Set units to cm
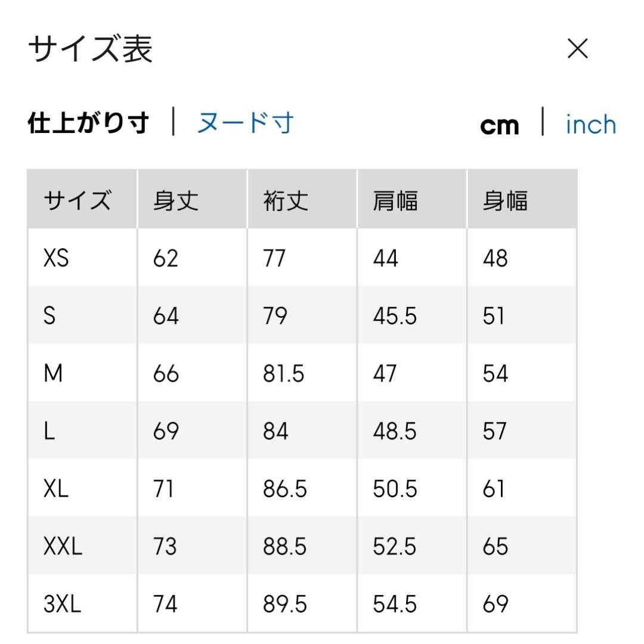This screenshot has width=644, height=644. [500, 125]
